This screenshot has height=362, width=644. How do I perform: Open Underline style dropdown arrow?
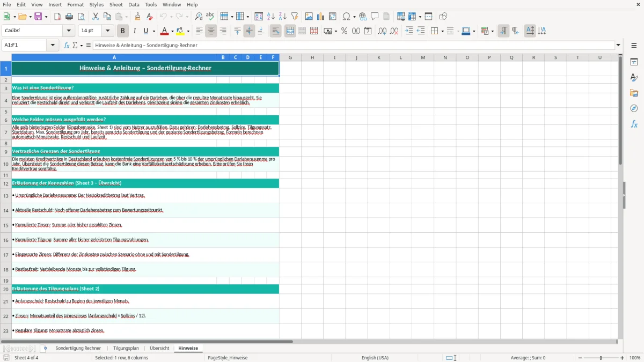153,31
